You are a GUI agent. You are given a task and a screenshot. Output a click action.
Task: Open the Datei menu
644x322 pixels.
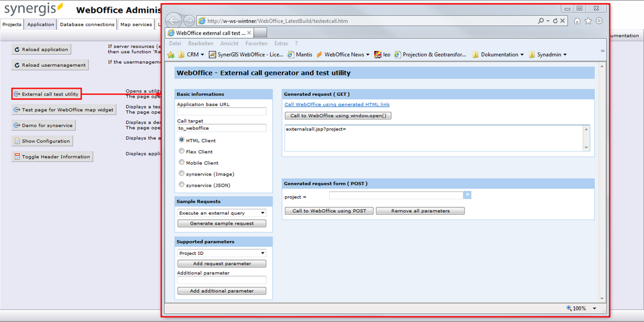tap(175, 43)
